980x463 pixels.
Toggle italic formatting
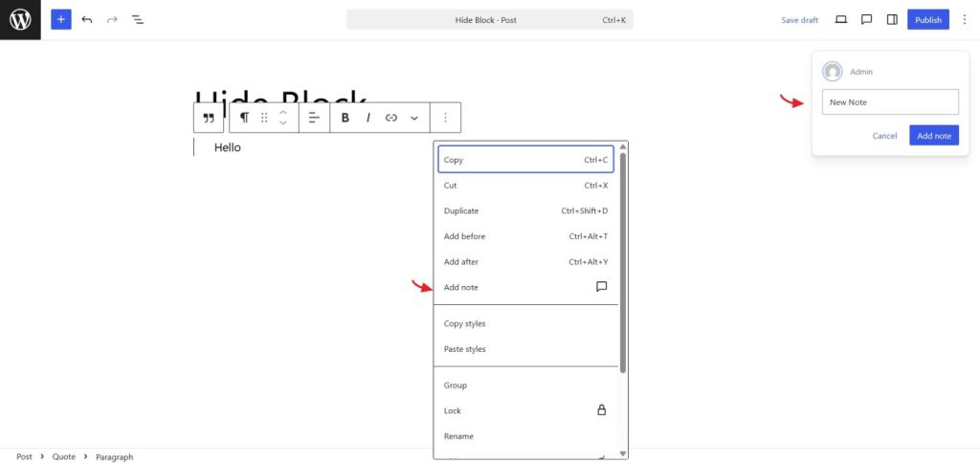[368, 118]
